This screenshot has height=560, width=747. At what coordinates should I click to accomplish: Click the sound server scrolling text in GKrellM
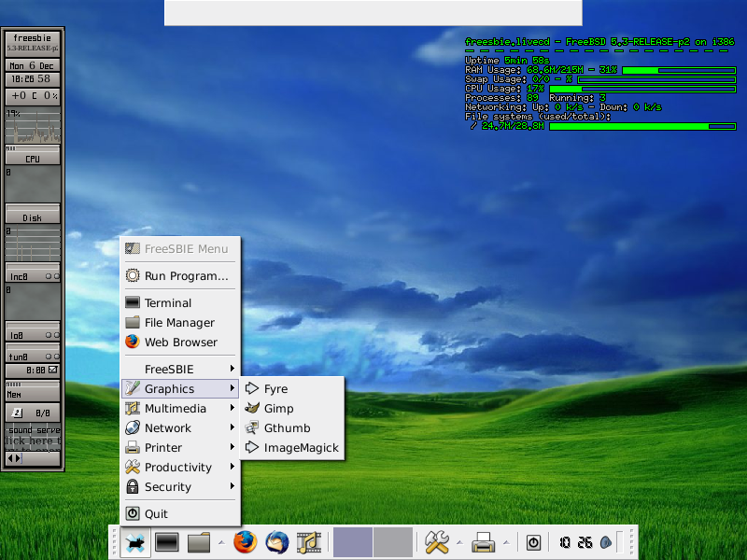click(x=33, y=437)
